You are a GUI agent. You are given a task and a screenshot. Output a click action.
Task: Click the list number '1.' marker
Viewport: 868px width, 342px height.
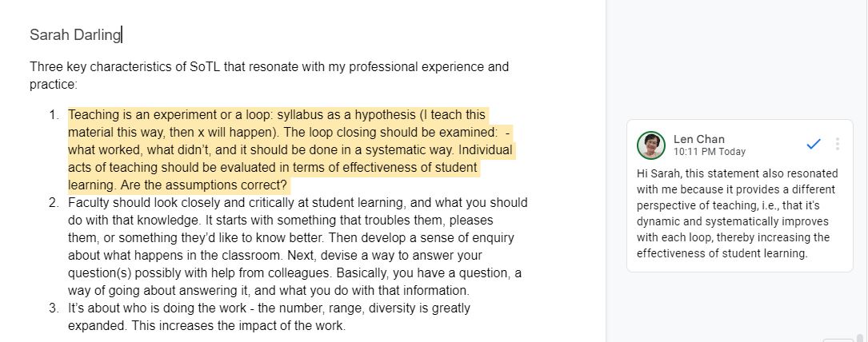(54, 115)
